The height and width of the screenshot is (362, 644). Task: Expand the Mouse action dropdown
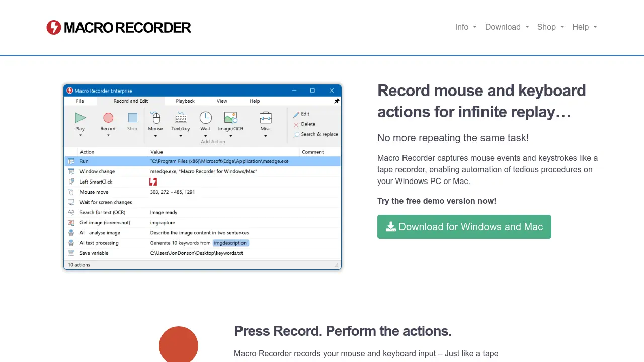tap(155, 135)
